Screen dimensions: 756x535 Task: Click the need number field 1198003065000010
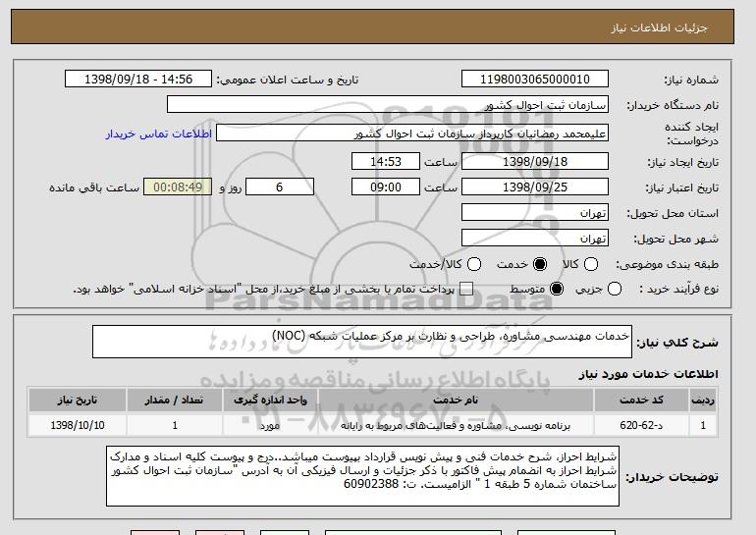click(x=535, y=80)
